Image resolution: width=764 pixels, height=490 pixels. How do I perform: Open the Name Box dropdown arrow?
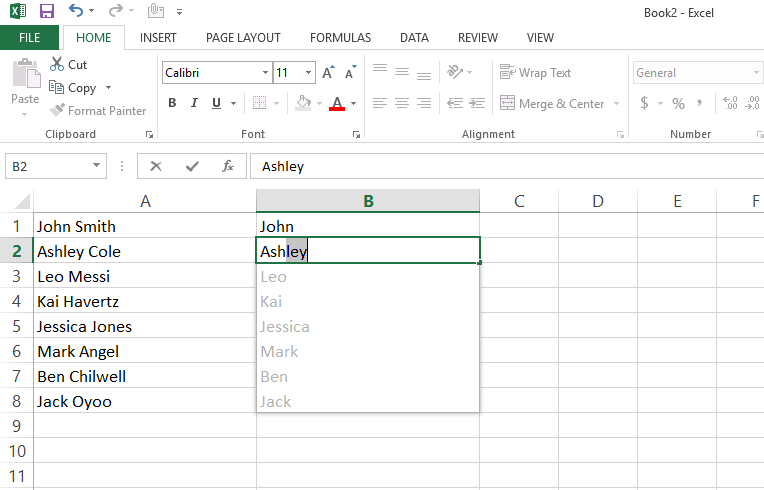[x=97, y=167]
